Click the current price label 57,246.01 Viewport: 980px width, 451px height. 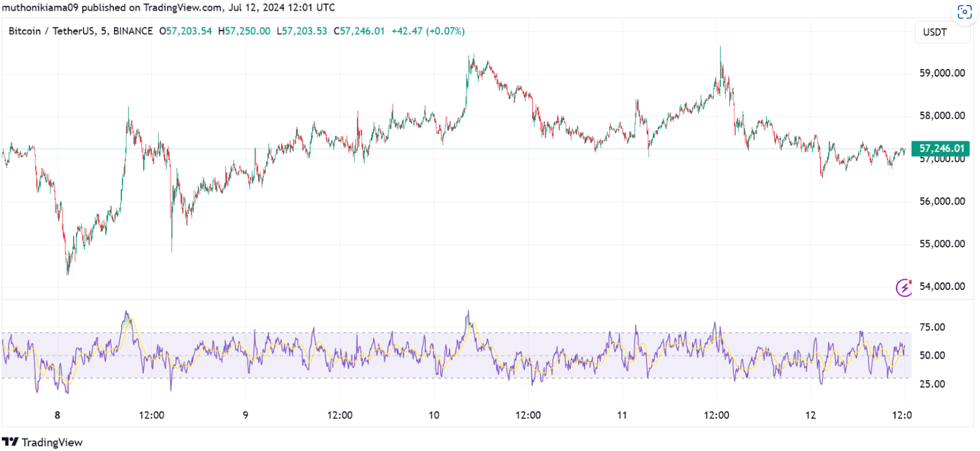(x=941, y=148)
